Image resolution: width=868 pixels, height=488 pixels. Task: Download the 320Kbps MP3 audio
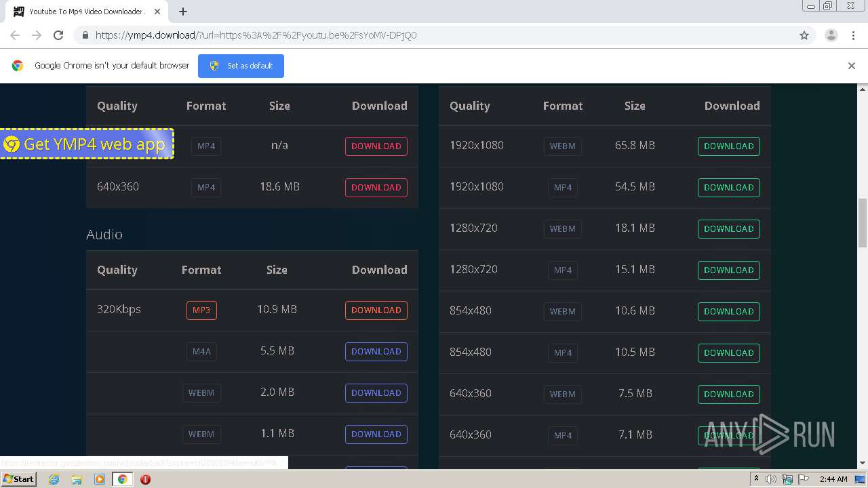pyautogui.click(x=376, y=310)
